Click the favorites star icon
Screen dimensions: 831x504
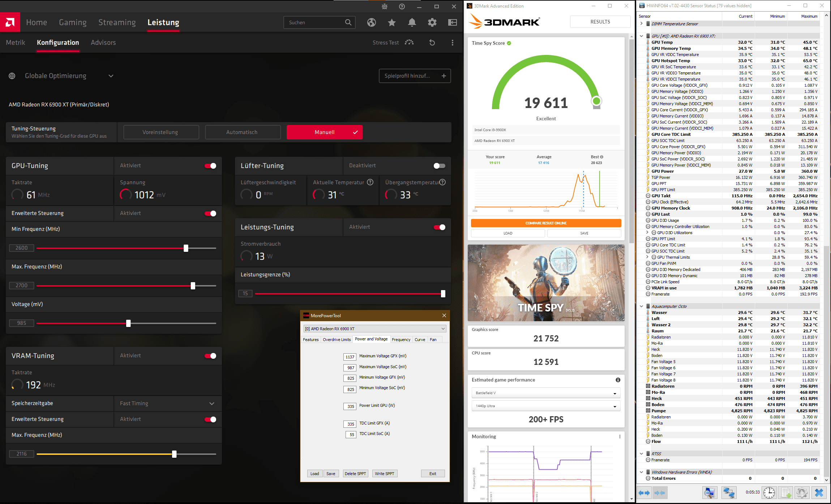(392, 22)
